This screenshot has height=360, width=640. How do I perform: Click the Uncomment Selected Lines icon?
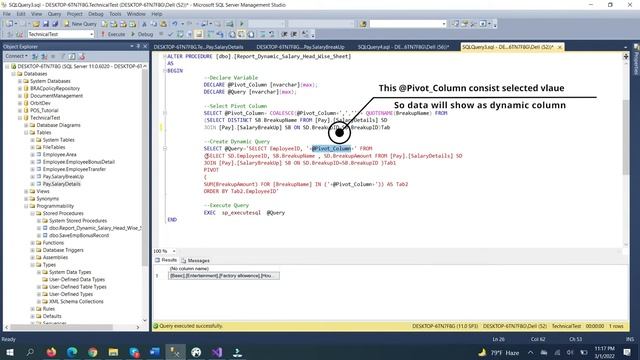tap(271, 34)
